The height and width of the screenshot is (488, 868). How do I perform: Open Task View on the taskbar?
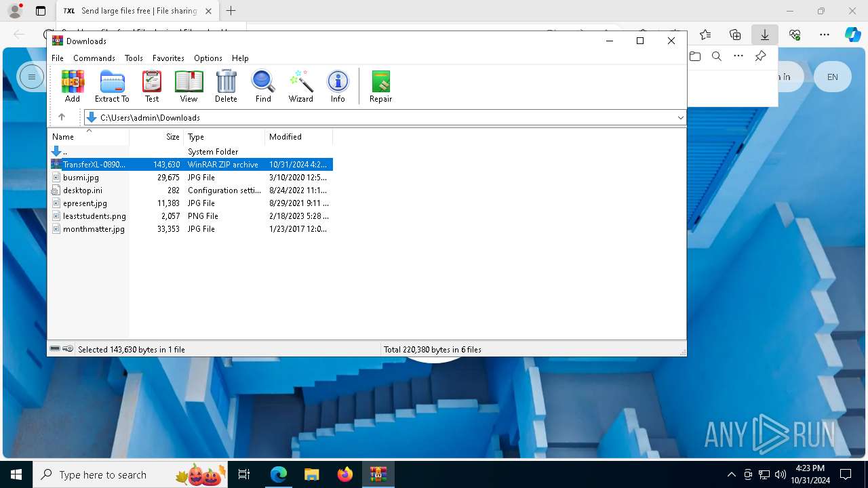pos(244,474)
